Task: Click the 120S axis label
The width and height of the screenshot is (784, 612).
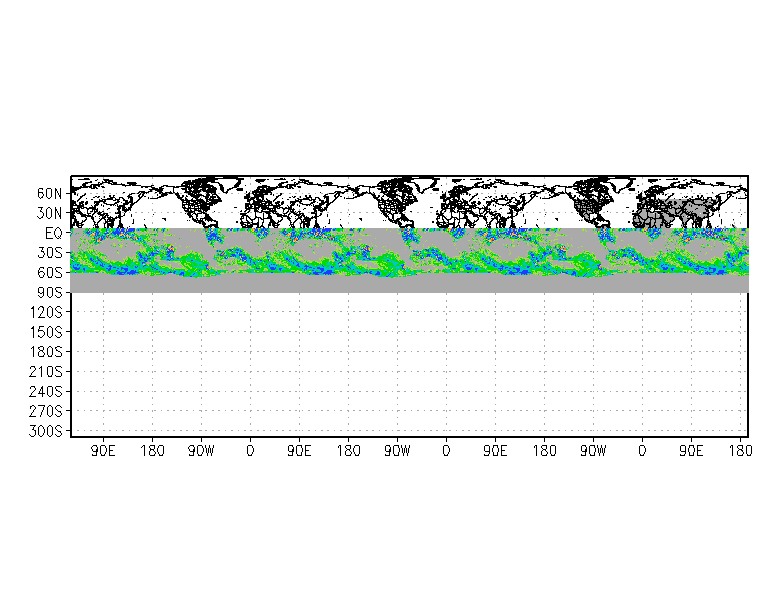Action: 46,312
